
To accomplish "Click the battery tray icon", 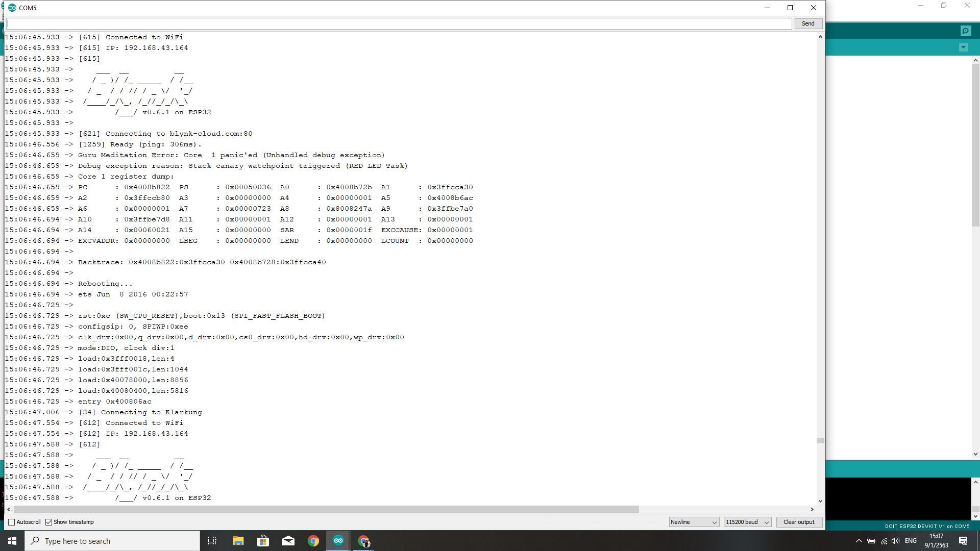I will click(x=871, y=541).
